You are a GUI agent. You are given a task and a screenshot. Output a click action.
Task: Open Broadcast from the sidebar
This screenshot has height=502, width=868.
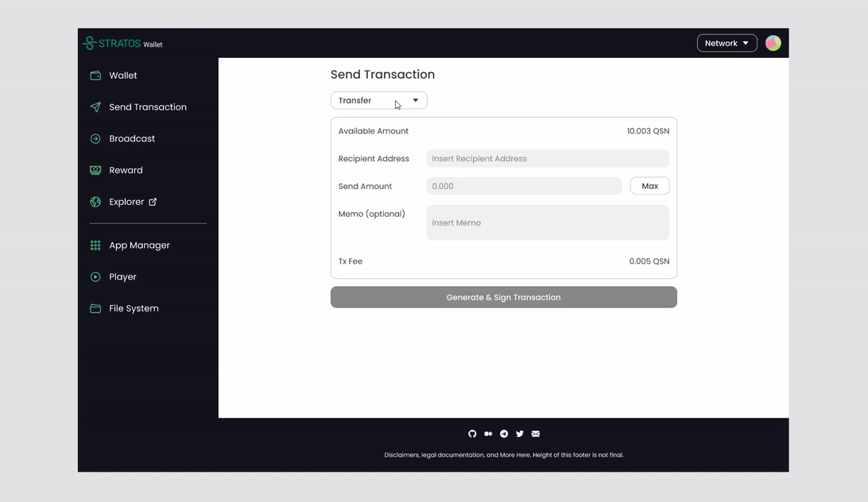click(132, 139)
